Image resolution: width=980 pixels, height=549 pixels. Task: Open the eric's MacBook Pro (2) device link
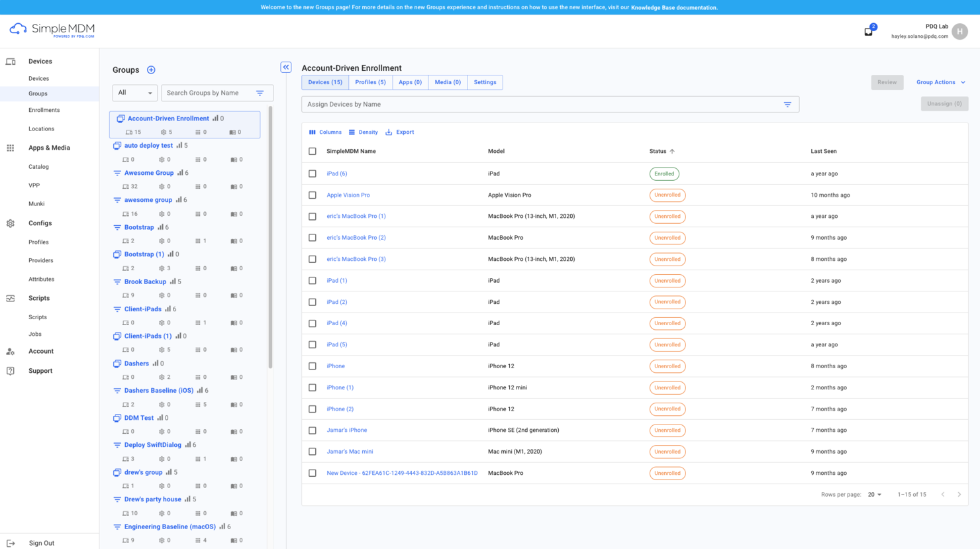pos(356,238)
